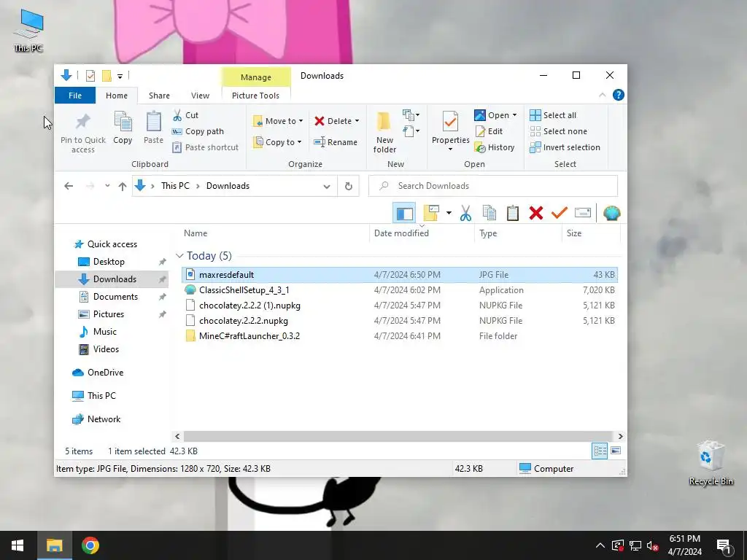Switch to the Share ribbon tab
This screenshot has height=560, width=747.
(x=159, y=96)
